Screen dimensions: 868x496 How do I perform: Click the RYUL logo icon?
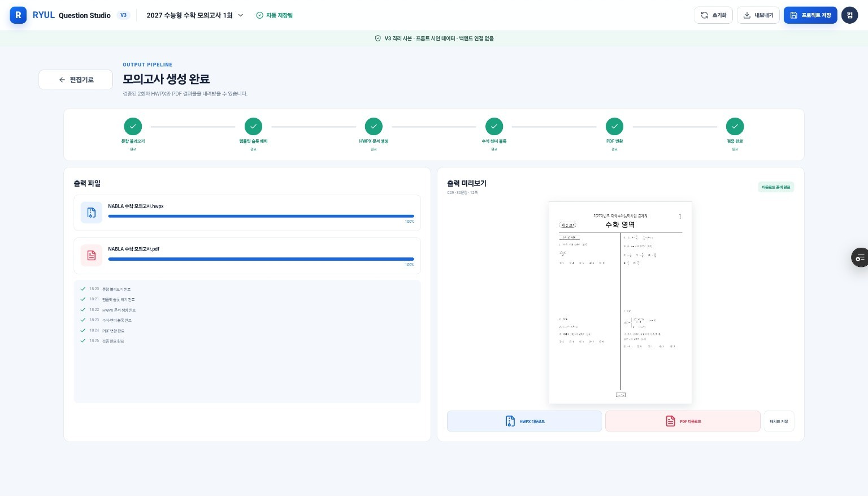[18, 15]
